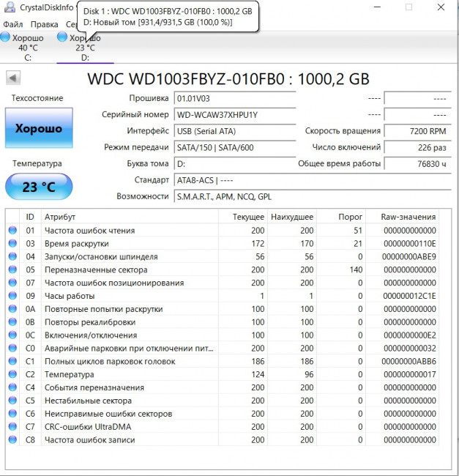
Task: Click raw value 000000012C1E
Action: pos(409,296)
